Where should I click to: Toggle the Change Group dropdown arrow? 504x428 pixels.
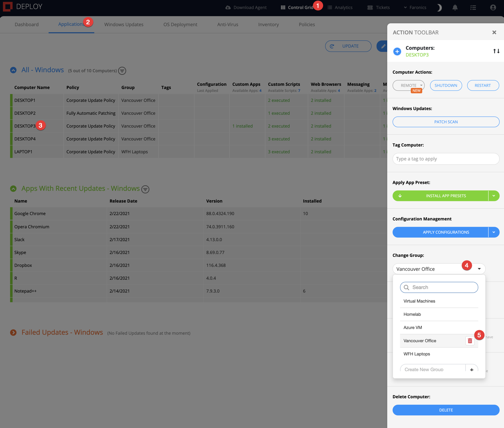tap(479, 269)
